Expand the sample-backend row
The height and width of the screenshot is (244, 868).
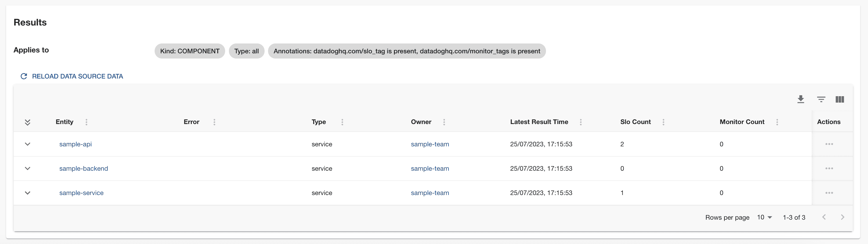click(28, 168)
